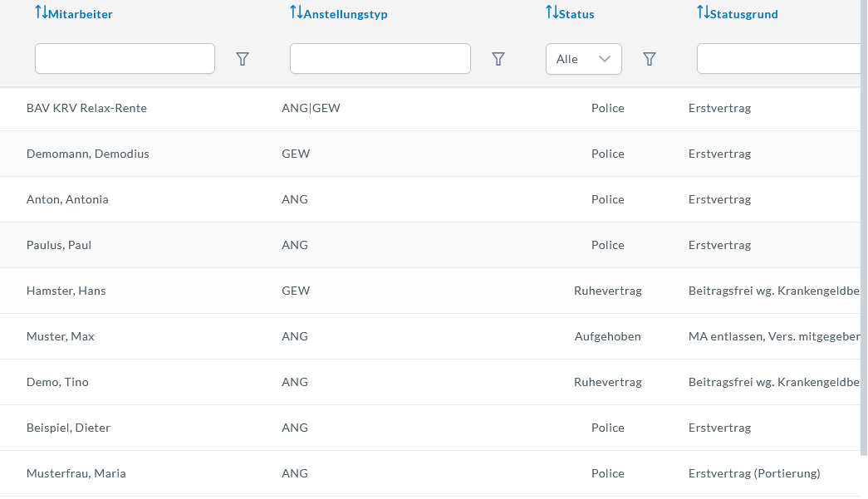Select the Muster, Max row
This screenshot has width=868, height=499.
click(x=61, y=336)
